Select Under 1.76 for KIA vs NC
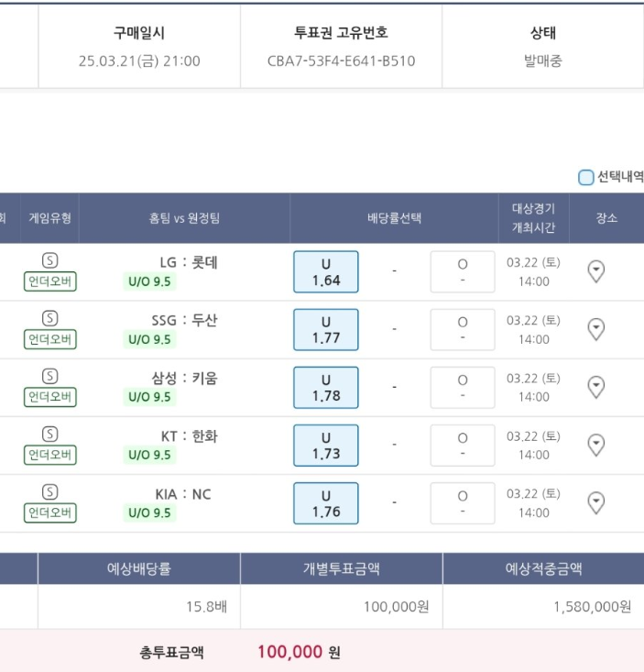This screenshot has width=644, height=672. pos(326,503)
